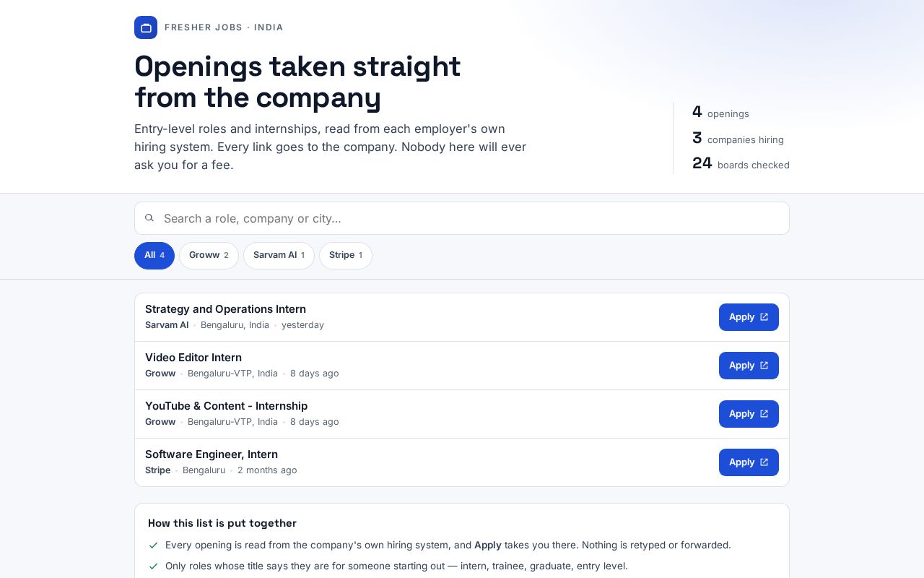924x578 pixels.
Task: Click the first green checkmark in the explanation list
Action: tap(153, 545)
